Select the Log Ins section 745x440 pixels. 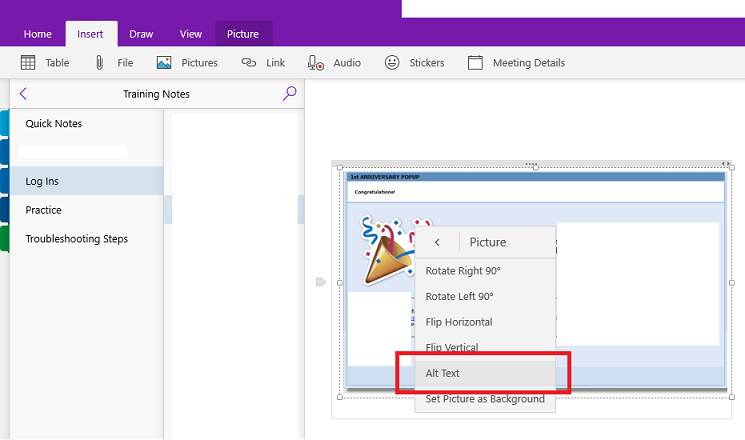coord(86,181)
